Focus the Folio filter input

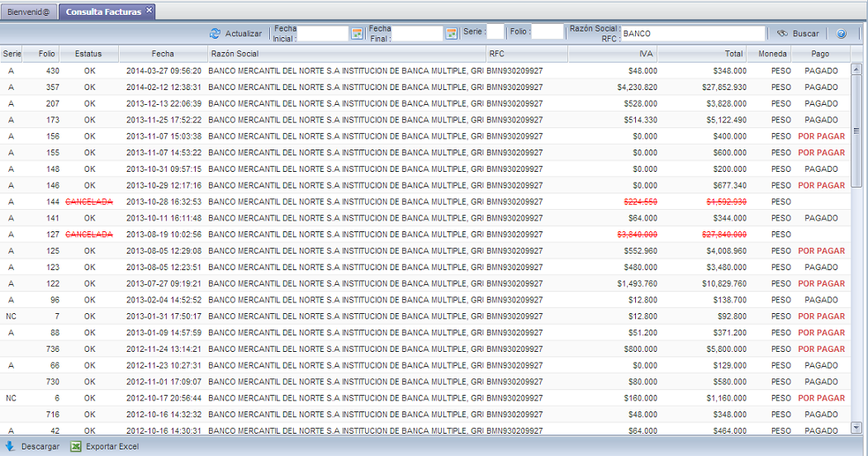547,33
